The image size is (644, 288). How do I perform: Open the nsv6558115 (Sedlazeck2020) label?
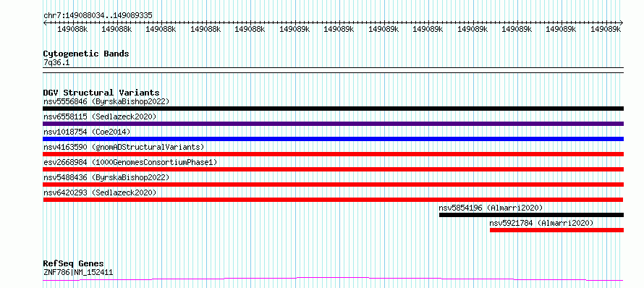[x=100, y=117]
